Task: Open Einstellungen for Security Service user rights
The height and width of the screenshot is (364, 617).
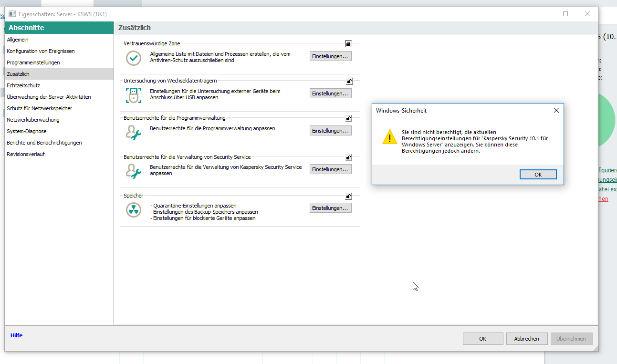Action: point(331,169)
